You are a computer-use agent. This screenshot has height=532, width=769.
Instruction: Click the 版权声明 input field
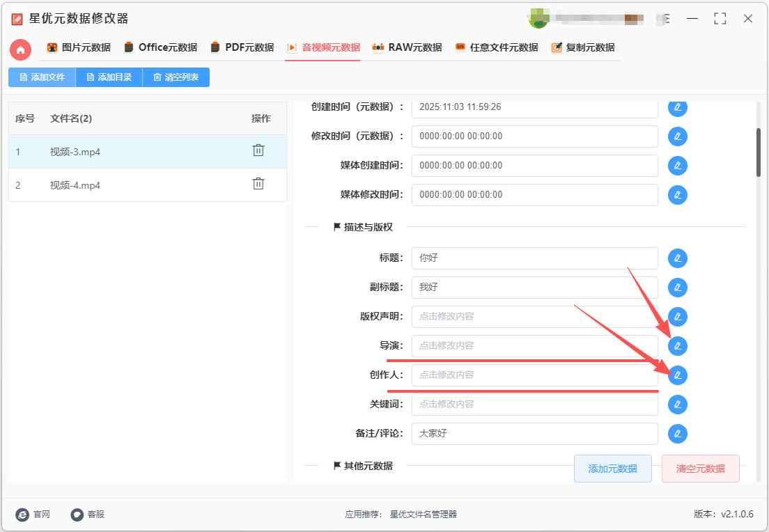point(534,317)
